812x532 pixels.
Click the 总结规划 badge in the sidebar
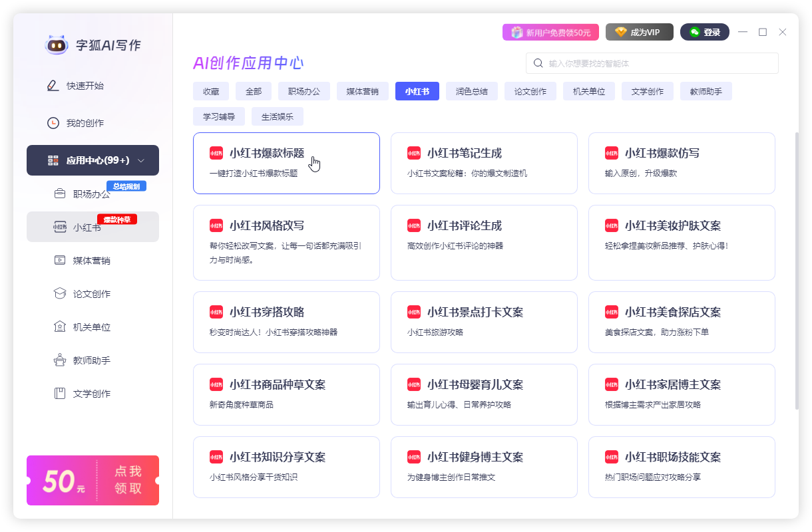126,186
